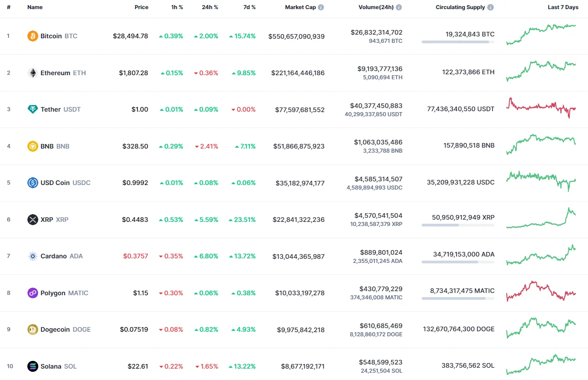Open the Market Cap info tooltip
588x380 pixels.
(x=322, y=7)
